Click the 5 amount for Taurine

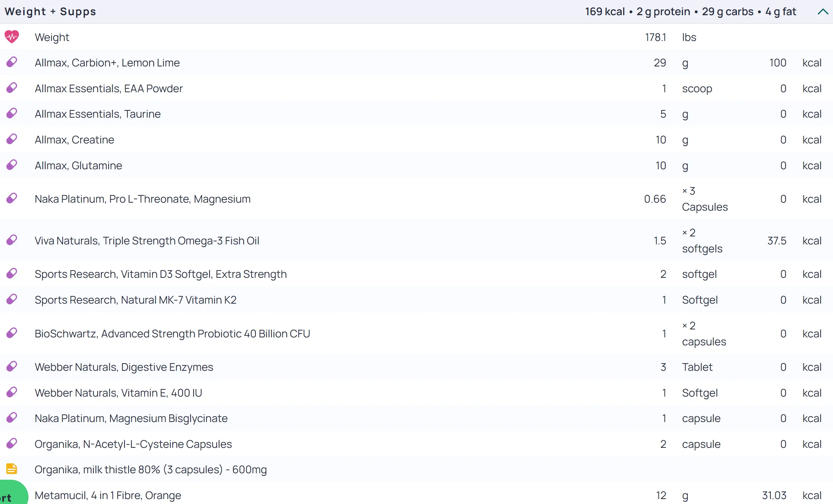coord(663,114)
